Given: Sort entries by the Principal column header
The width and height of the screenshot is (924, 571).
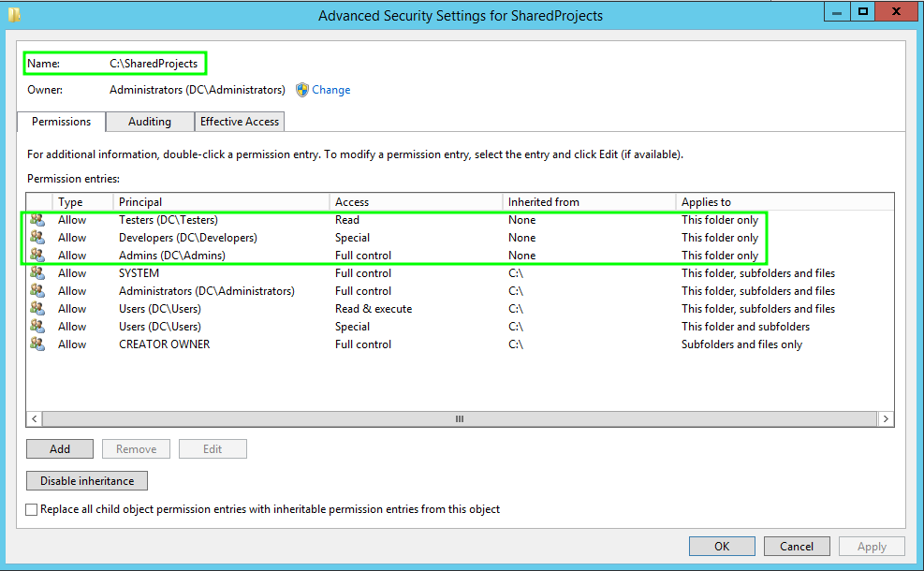Looking at the screenshot, I should [221, 201].
